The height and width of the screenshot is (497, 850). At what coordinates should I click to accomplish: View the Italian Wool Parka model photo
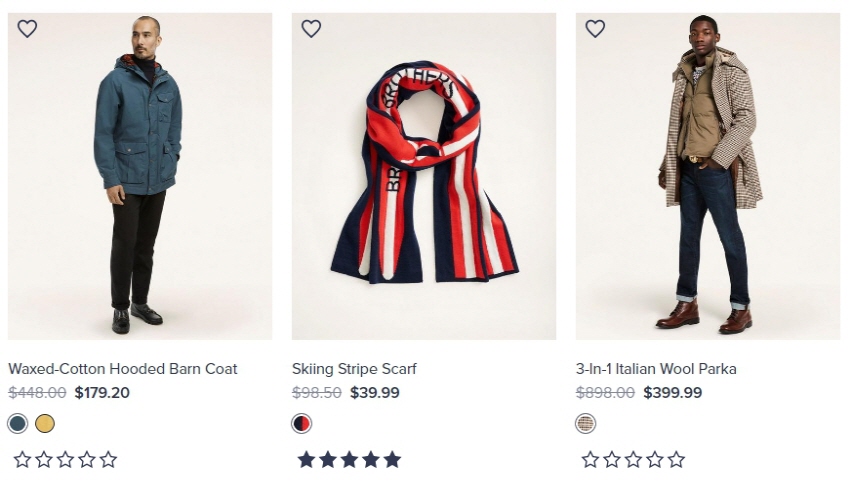point(708,176)
